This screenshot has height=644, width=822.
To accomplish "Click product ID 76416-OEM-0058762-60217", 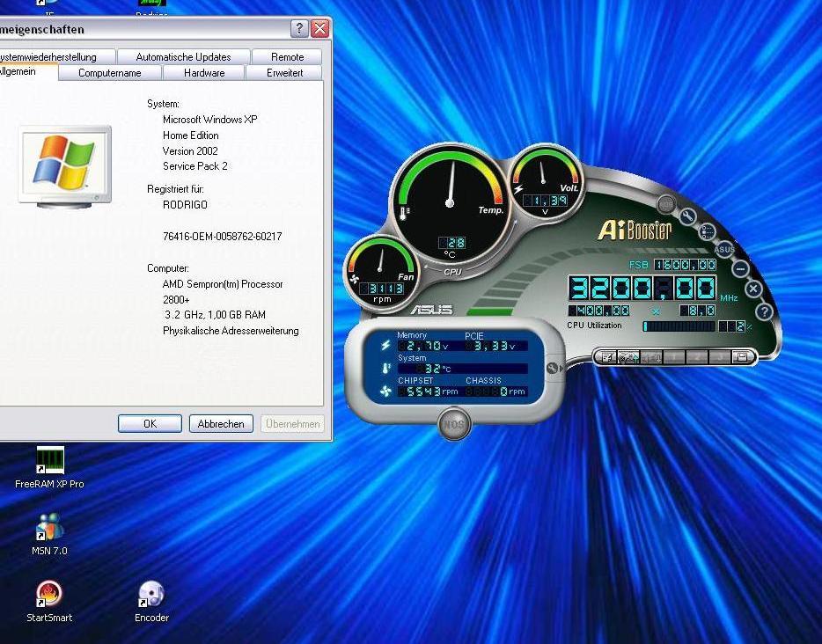I will 223,237.
